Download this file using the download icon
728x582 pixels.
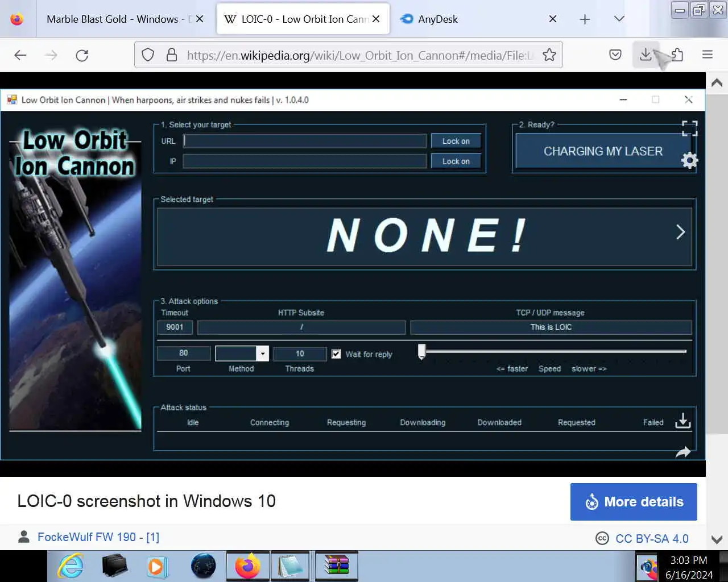(x=682, y=421)
